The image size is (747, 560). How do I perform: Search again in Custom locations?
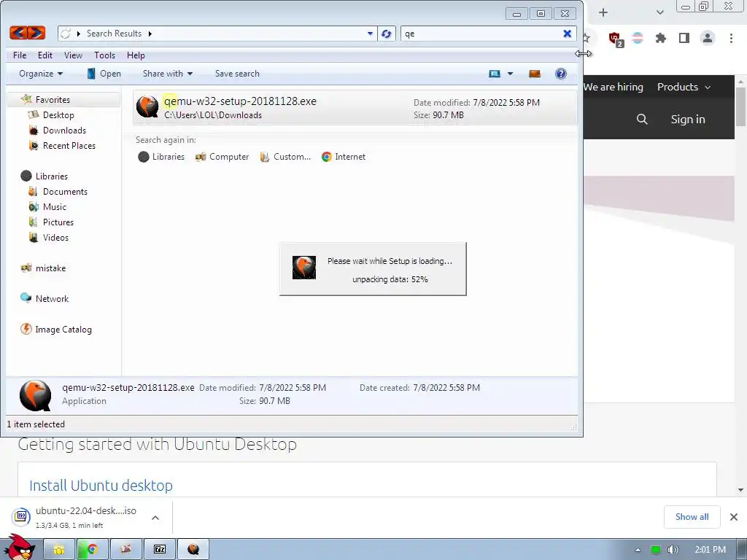tap(285, 157)
